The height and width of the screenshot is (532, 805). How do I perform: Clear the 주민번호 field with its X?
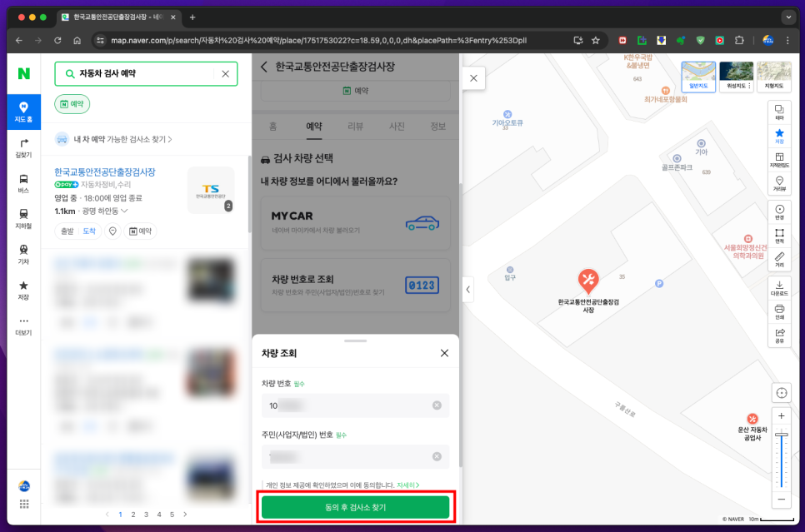[x=437, y=456]
